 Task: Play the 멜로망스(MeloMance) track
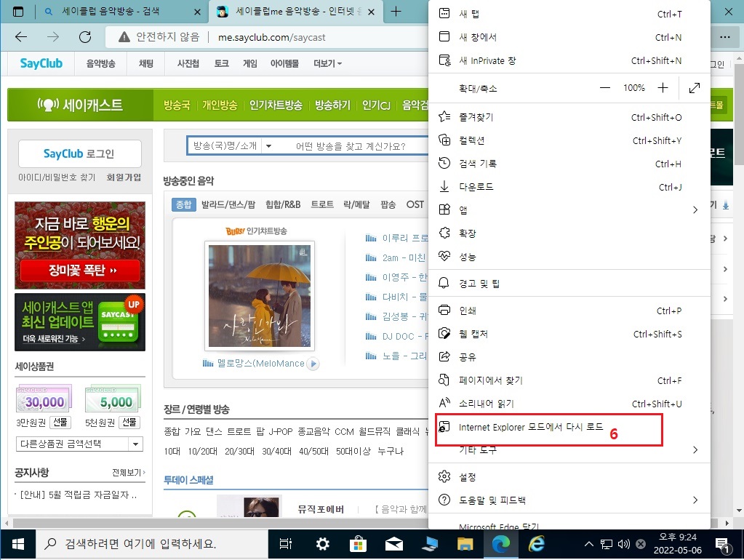(x=313, y=364)
